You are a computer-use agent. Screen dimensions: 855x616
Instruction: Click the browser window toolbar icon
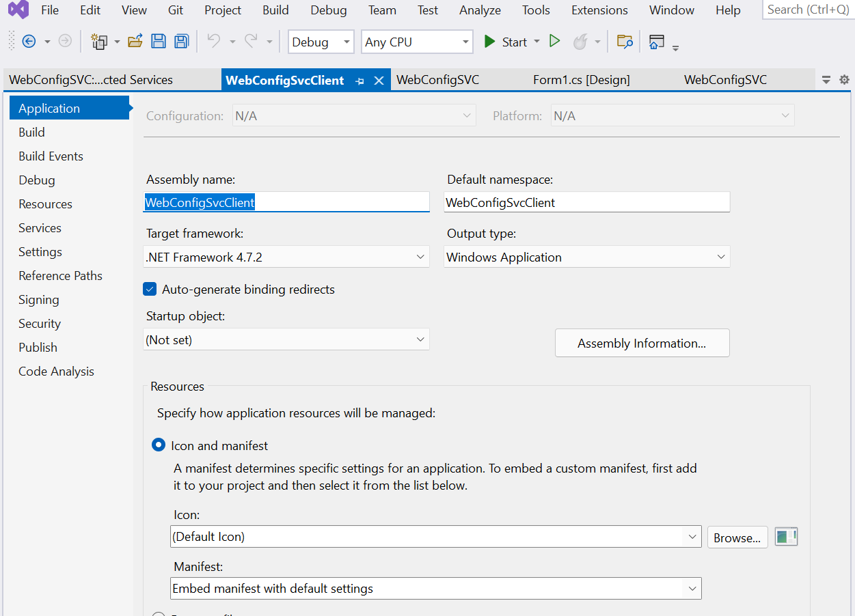(657, 42)
